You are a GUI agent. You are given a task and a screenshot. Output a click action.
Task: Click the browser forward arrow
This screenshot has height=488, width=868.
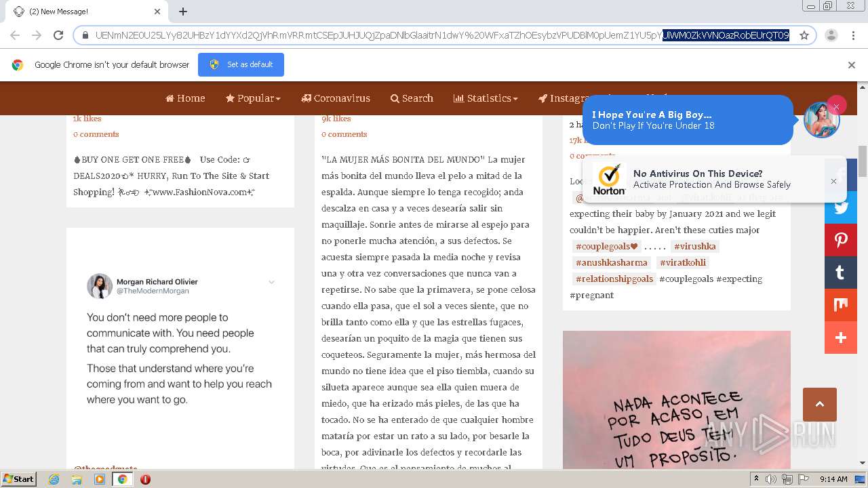(37, 35)
